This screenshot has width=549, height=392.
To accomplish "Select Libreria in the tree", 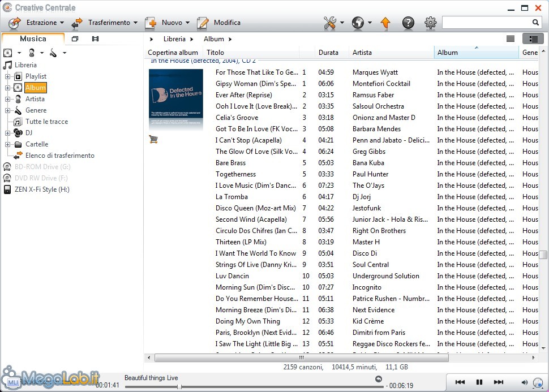I will click(25, 65).
